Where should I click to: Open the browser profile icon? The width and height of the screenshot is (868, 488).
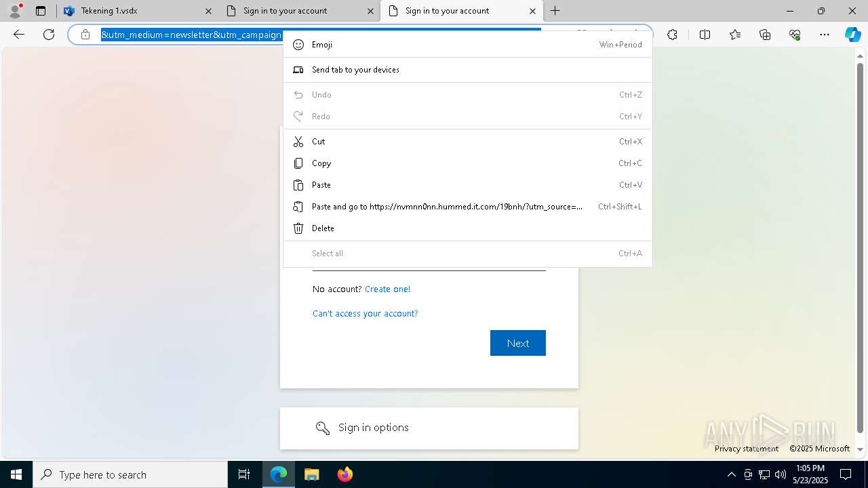point(15,10)
